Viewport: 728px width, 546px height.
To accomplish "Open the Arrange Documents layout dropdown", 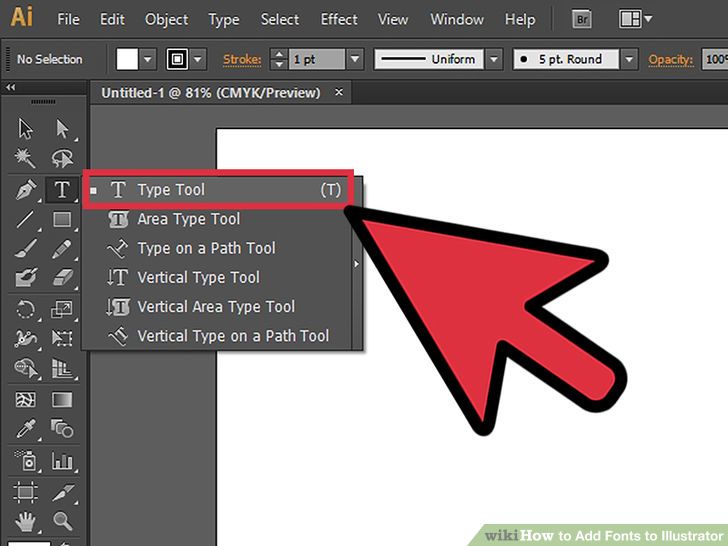I will (635, 20).
